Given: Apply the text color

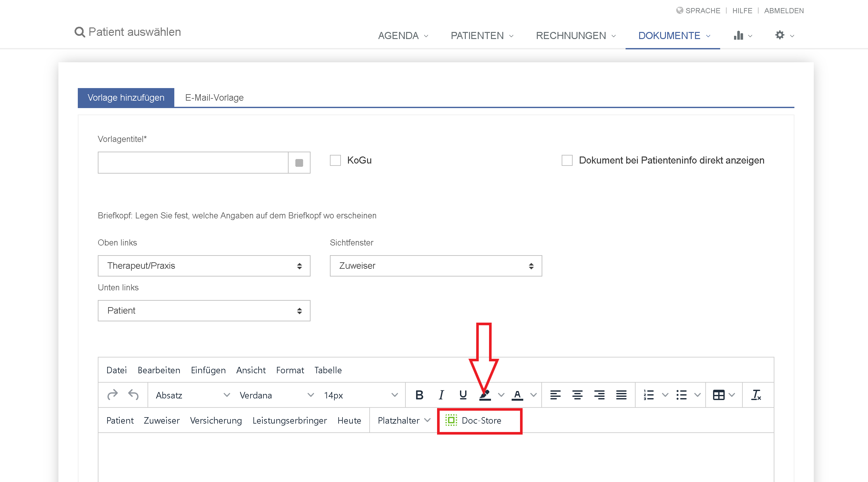Looking at the screenshot, I should click(517, 395).
